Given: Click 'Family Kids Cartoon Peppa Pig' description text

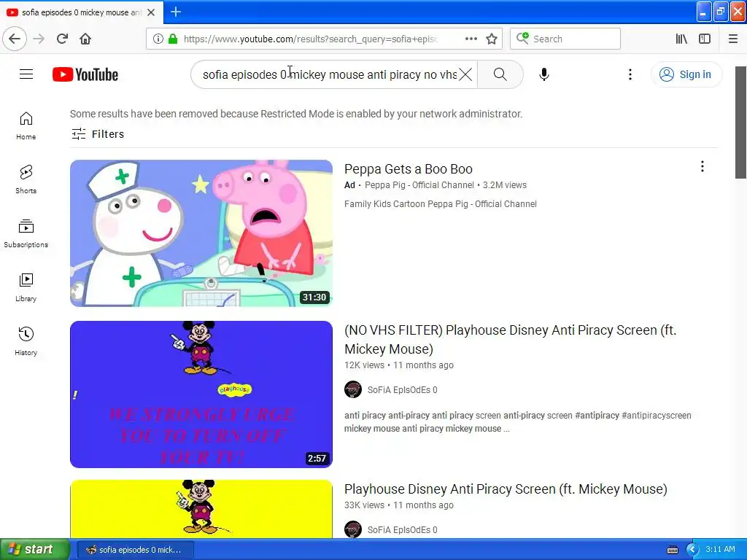Looking at the screenshot, I should tap(440, 204).
